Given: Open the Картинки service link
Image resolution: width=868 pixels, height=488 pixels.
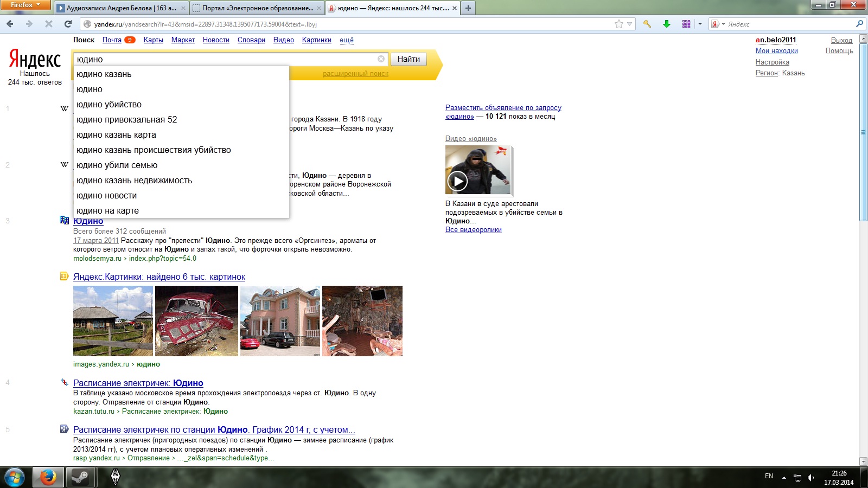Looking at the screenshot, I should click(x=317, y=40).
